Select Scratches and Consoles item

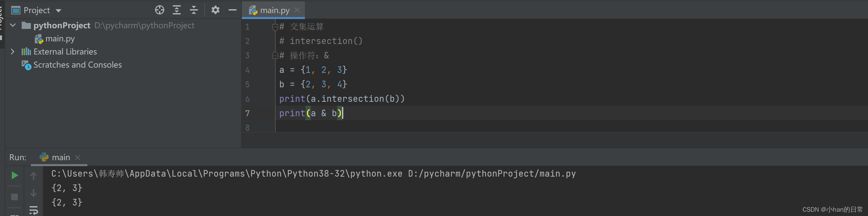click(x=78, y=65)
